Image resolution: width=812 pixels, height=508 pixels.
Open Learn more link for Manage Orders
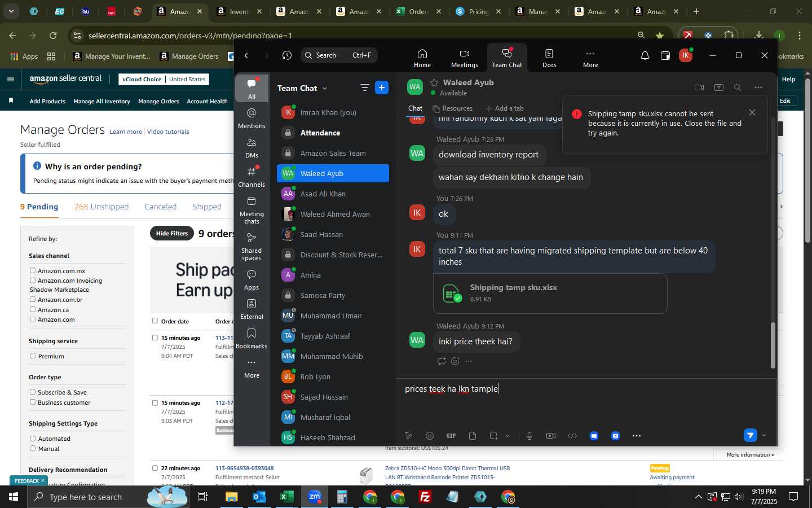pos(126,132)
